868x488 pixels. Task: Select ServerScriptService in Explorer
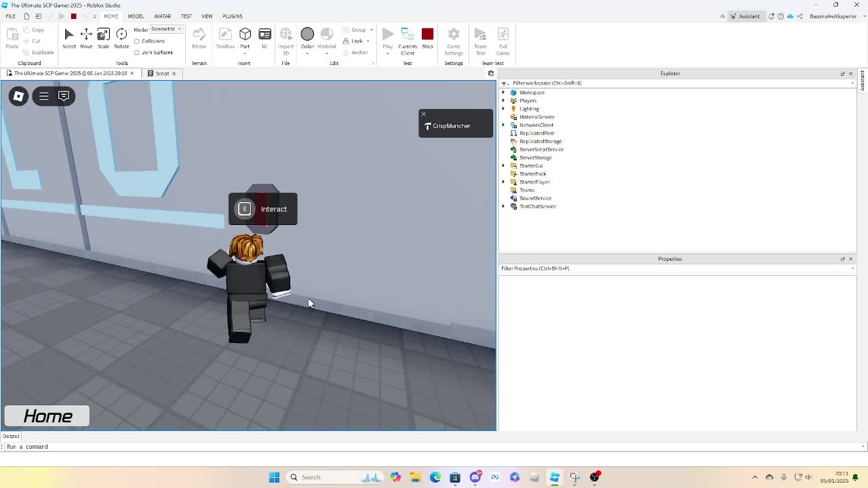pyautogui.click(x=541, y=150)
